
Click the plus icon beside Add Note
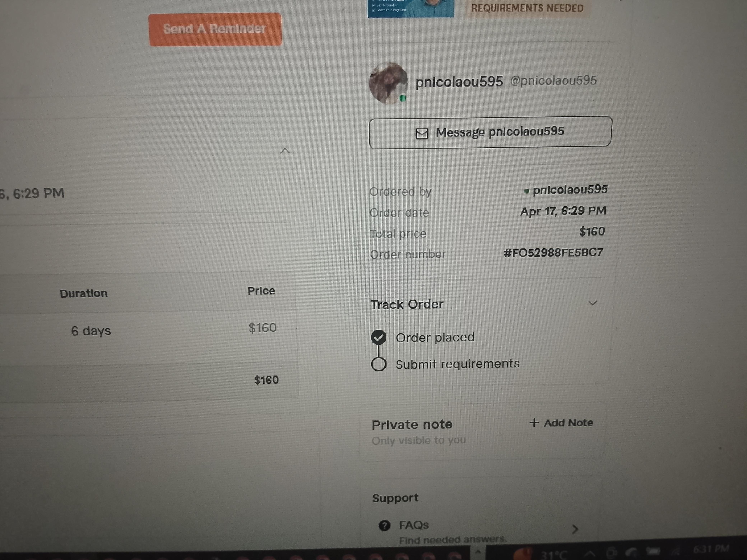click(534, 423)
